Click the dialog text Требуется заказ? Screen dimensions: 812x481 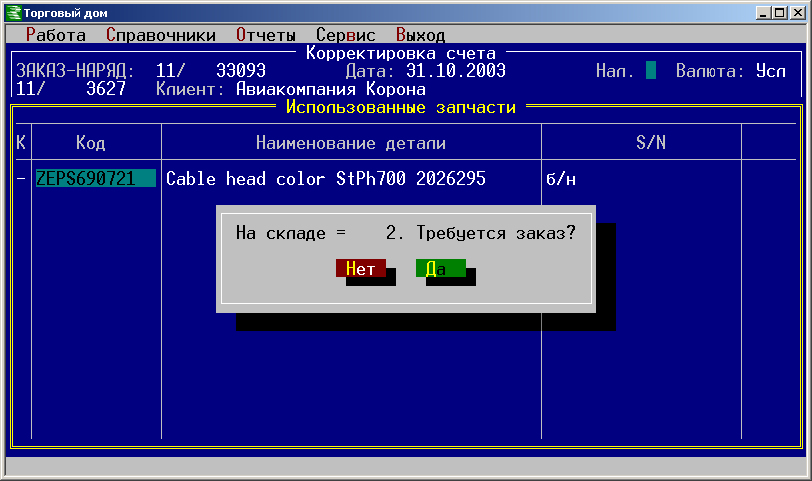click(x=496, y=233)
